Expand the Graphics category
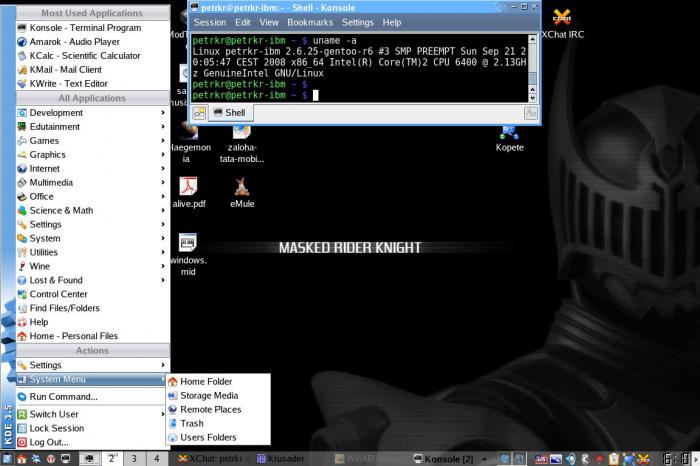The height and width of the screenshot is (466, 700). pyautogui.click(x=92, y=154)
